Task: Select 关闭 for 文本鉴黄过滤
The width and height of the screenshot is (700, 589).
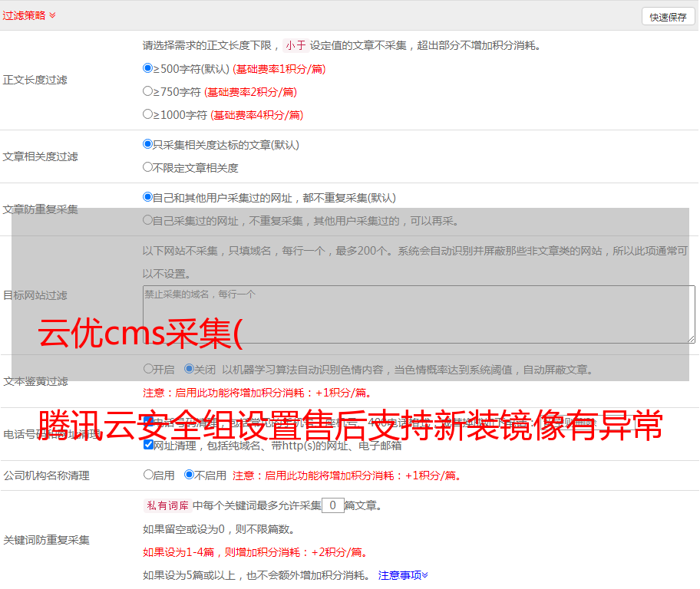Action: [190, 369]
